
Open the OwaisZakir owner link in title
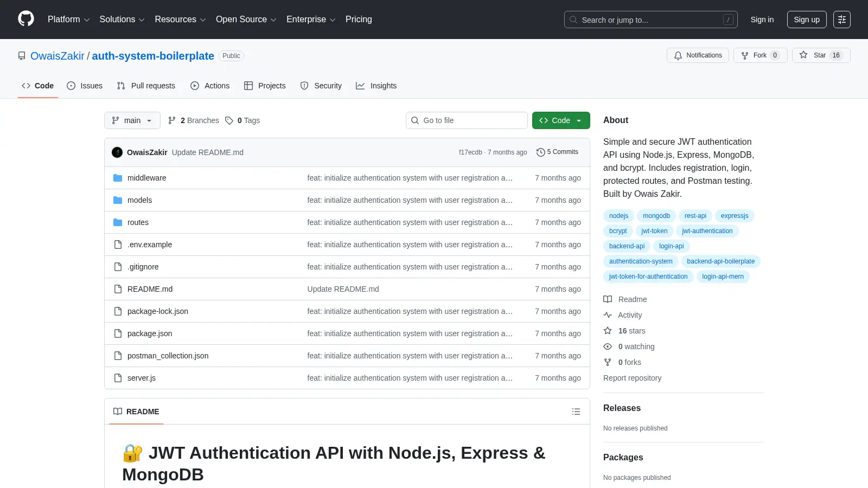click(x=58, y=56)
